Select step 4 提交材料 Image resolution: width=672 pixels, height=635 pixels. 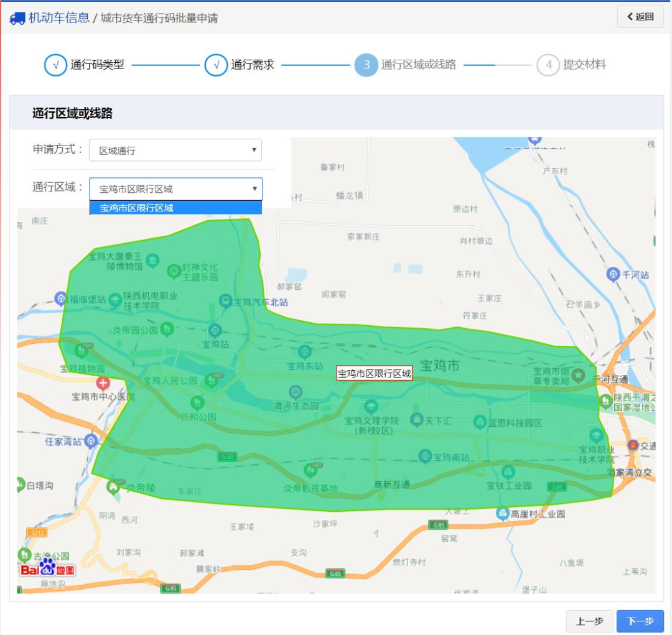point(548,65)
